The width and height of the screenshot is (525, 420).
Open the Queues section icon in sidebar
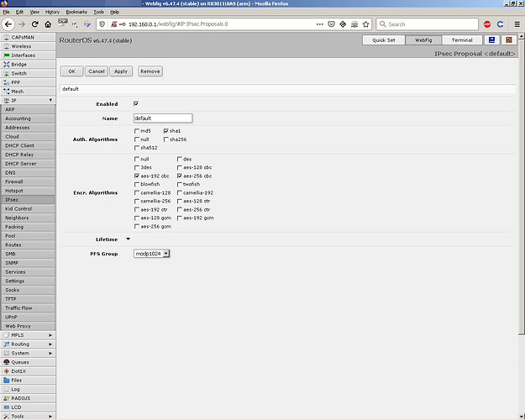click(7, 362)
